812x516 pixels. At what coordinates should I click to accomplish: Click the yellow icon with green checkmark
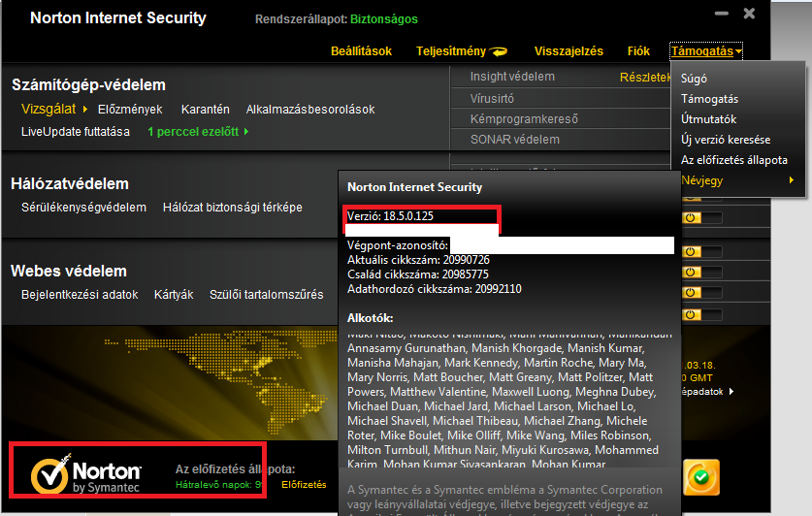tap(701, 477)
